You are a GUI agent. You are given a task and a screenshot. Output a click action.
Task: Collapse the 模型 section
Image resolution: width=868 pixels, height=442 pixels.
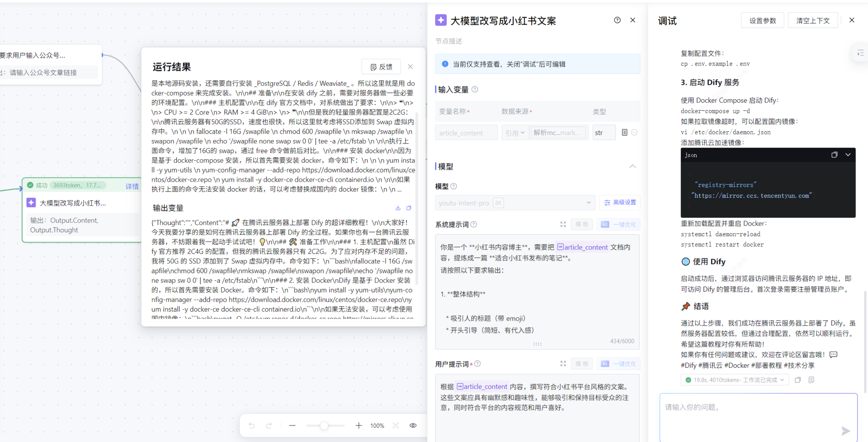(x=632, y=166)
